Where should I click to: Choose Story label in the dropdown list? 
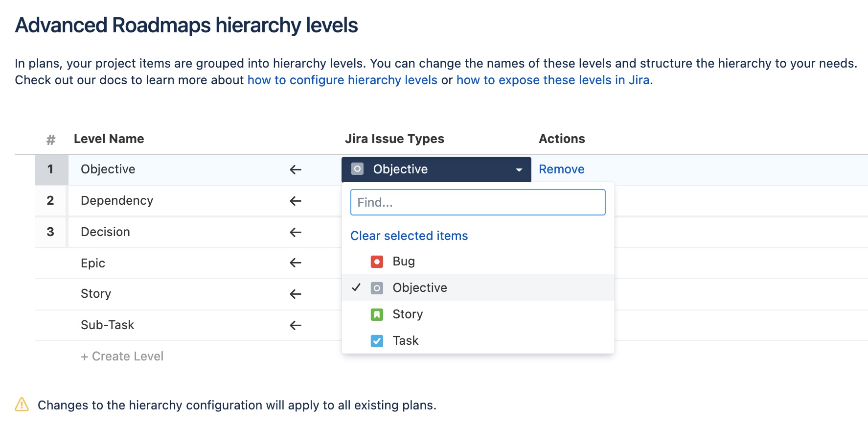[x=408, y=314]
